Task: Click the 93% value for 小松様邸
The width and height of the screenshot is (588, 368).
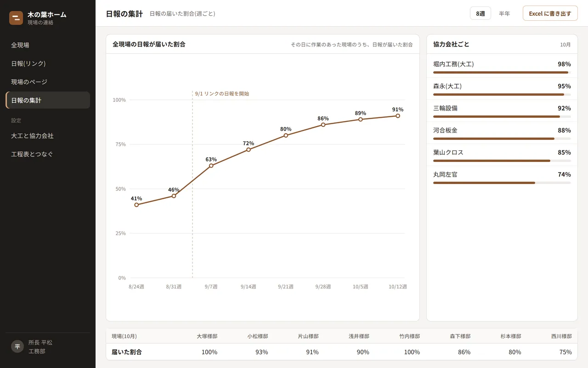Action: 262,352
